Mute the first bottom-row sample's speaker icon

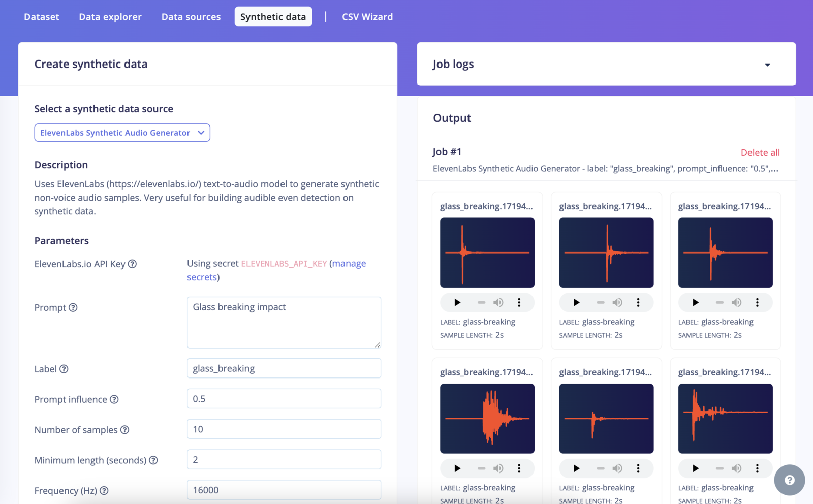coord(498,468)
